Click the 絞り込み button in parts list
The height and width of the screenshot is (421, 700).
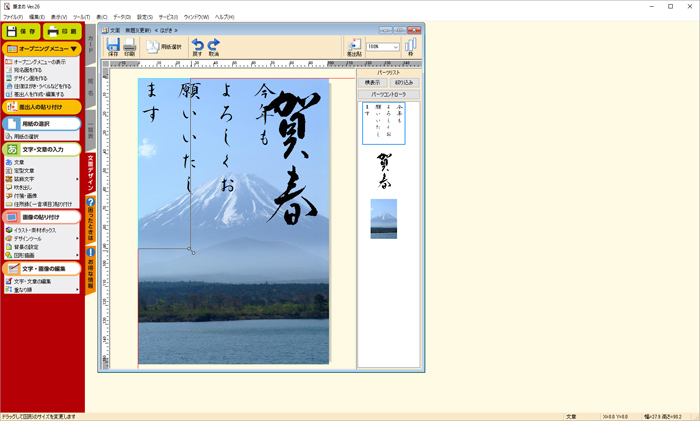[402, 83]
